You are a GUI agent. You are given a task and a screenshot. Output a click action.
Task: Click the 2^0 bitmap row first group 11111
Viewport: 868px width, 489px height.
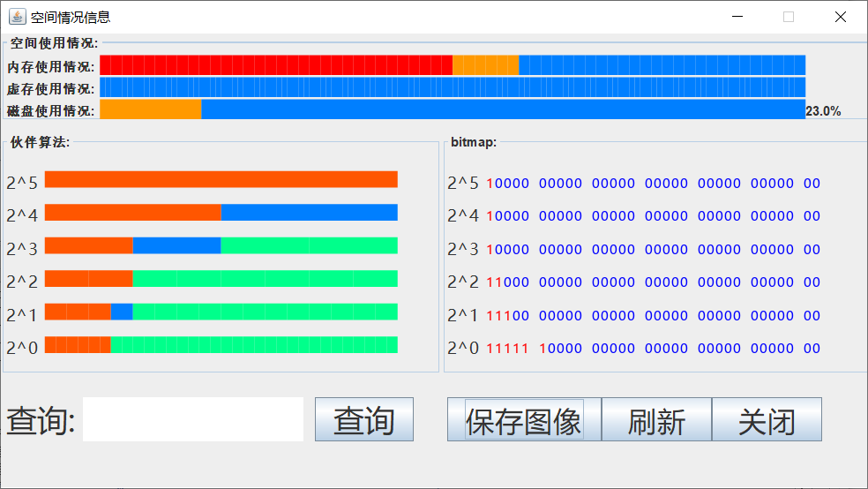click(507, 349)
